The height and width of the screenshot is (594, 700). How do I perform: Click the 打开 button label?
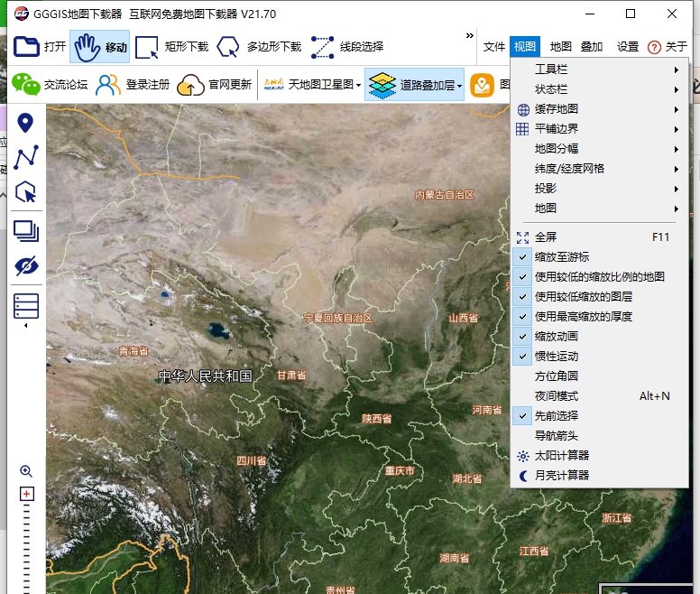pos(55,47)
